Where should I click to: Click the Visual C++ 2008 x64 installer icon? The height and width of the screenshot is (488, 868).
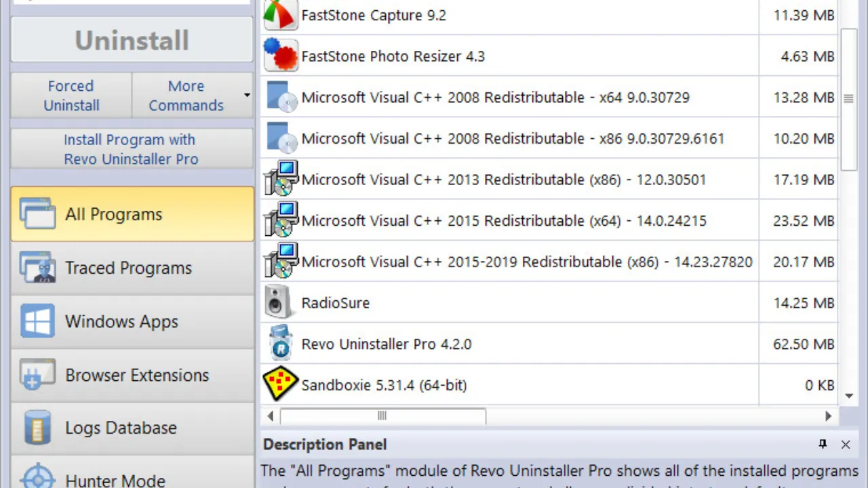click(x=280, y=97)
